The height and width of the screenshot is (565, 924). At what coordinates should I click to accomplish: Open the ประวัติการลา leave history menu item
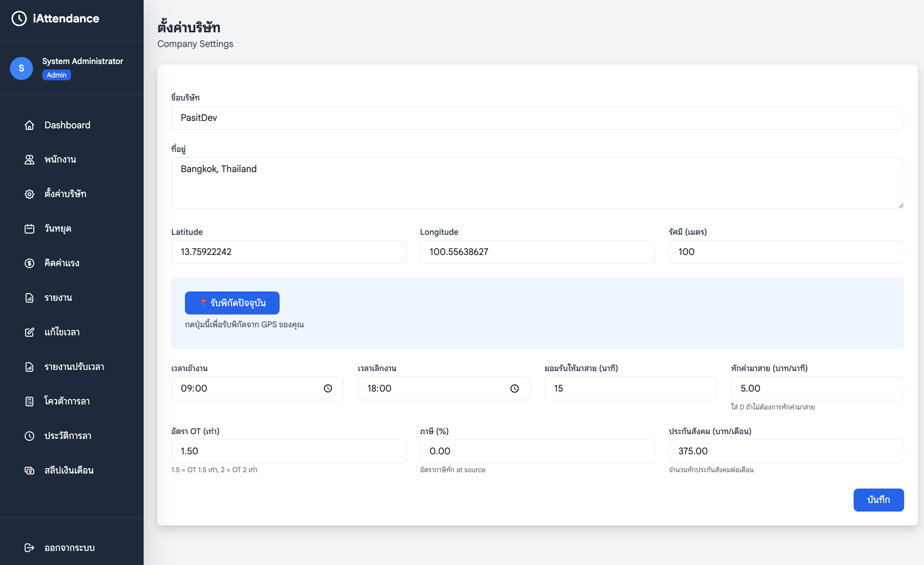tap(68, 436)
